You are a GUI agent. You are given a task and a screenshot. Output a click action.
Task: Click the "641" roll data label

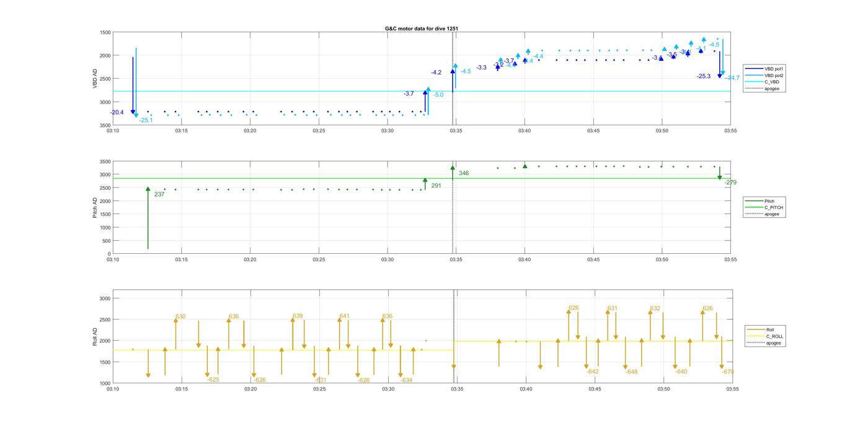coord(344,316)
